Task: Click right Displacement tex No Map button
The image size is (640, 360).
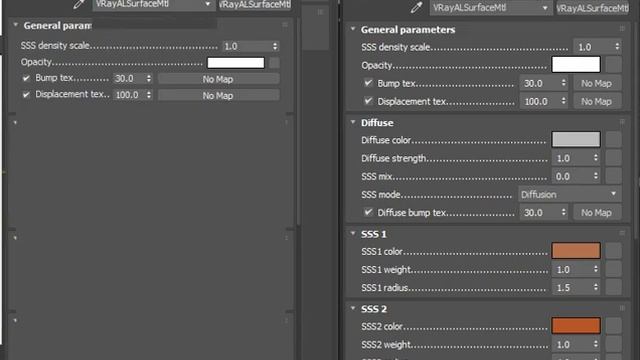Action: click(597, 101)
